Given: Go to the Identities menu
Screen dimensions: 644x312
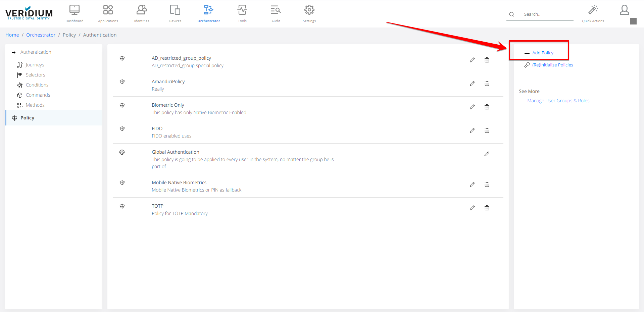Looking at the screenshot, I should click(142, 13).
